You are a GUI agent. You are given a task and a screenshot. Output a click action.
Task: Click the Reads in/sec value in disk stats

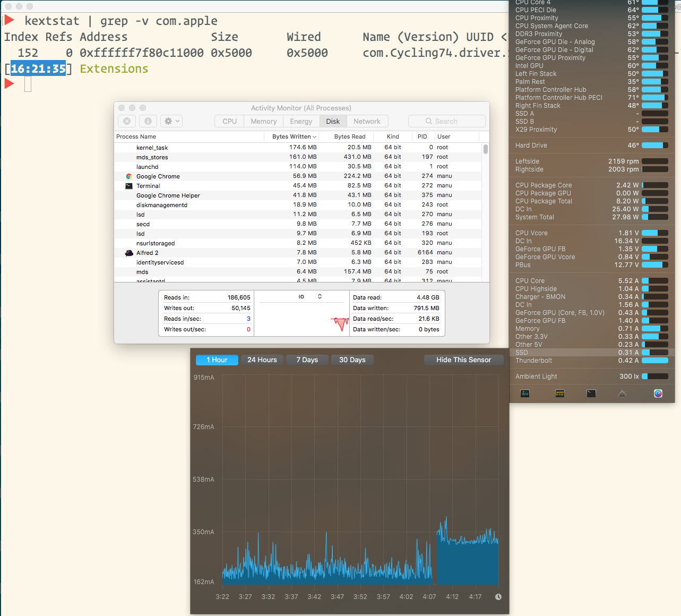(248, 319)
